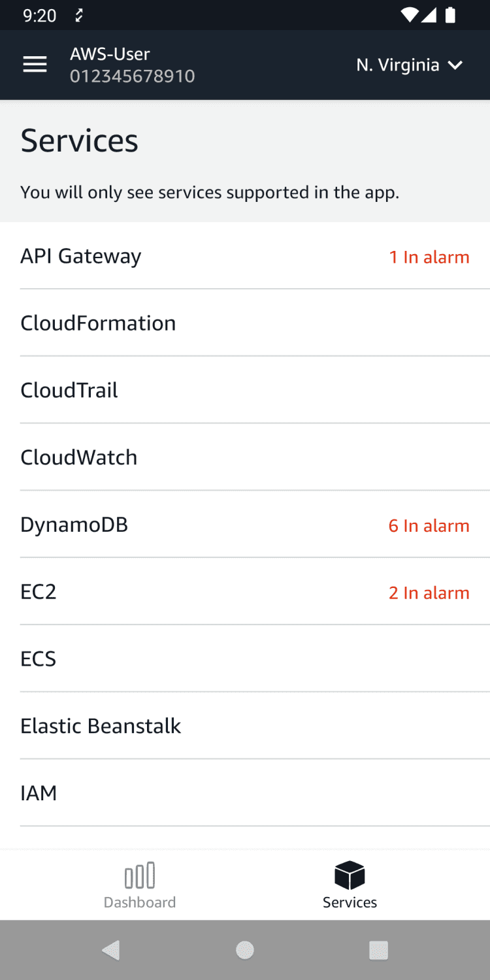Select CloudFormation from the services list

[x=98, y=323]
